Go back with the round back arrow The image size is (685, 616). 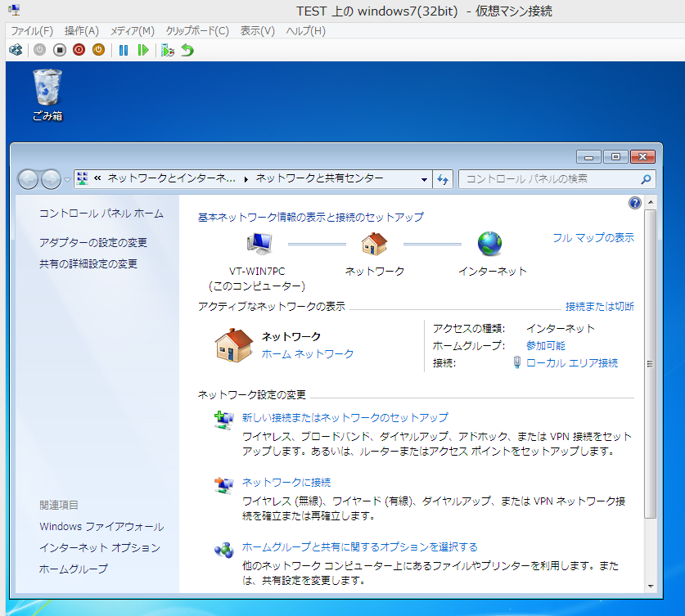[x=29, y=179]
